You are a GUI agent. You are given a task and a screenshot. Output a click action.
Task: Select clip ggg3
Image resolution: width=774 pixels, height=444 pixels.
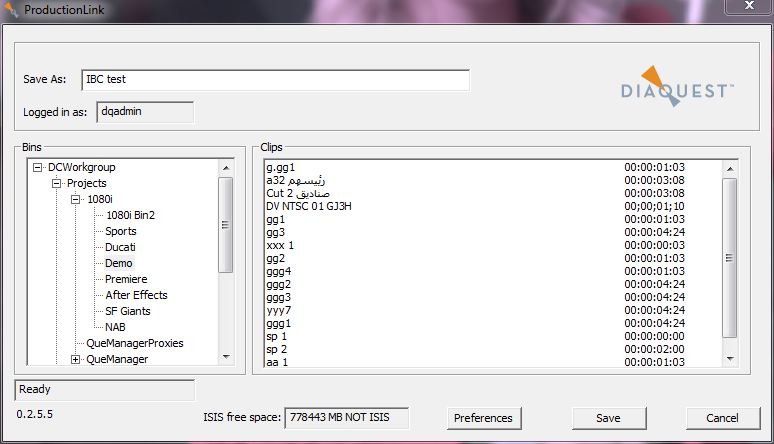pos(278,297)
